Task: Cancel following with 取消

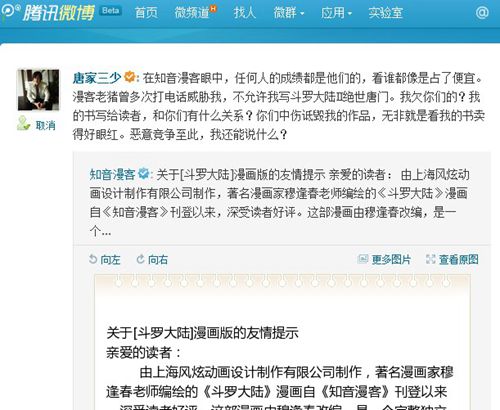Action: (46, 126)
